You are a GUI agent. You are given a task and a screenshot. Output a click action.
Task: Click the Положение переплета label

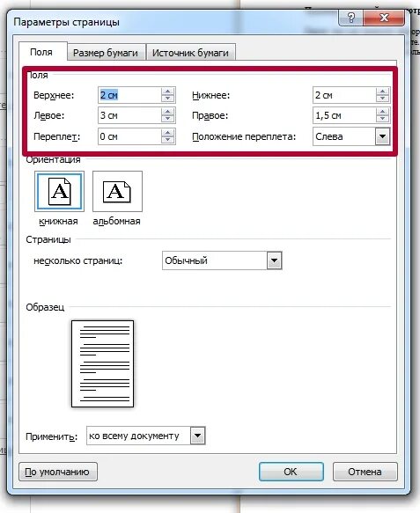244,136
